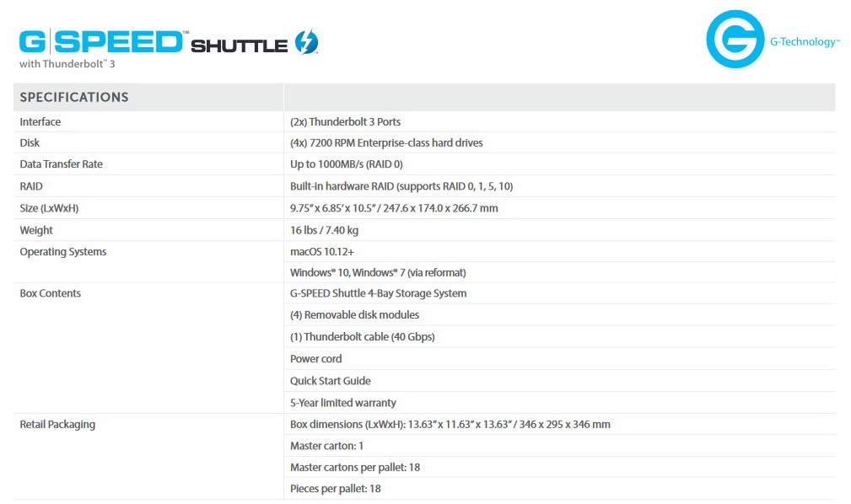
Task: Select "(2x) Thunderbolt 3 Ports" value
Action: [345, 122]
